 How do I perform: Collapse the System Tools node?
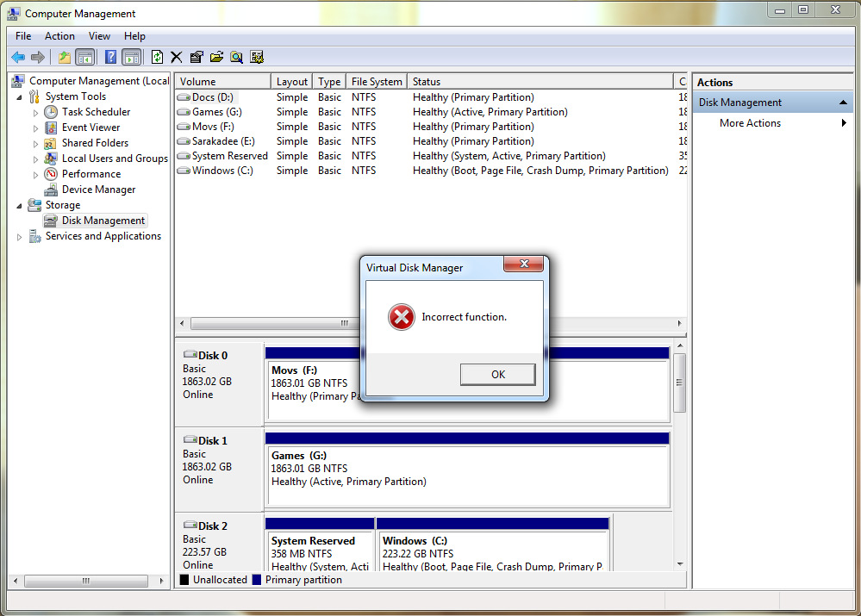pos(19,97)
